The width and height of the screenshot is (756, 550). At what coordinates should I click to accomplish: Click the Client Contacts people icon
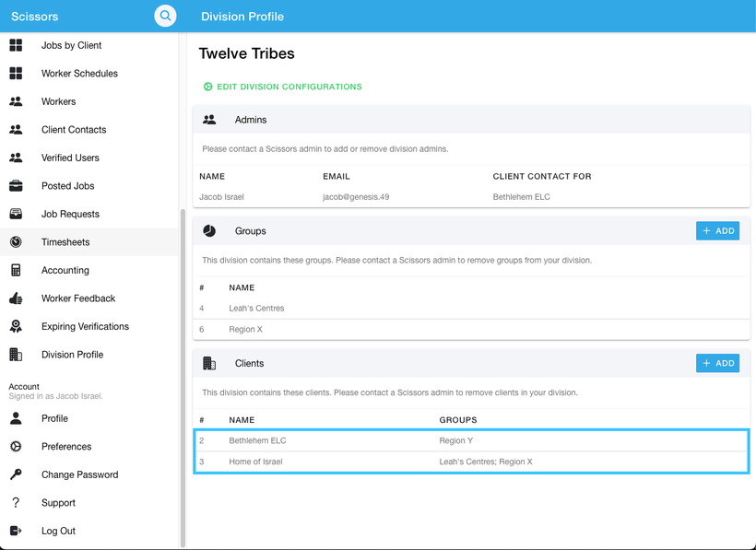16,130
